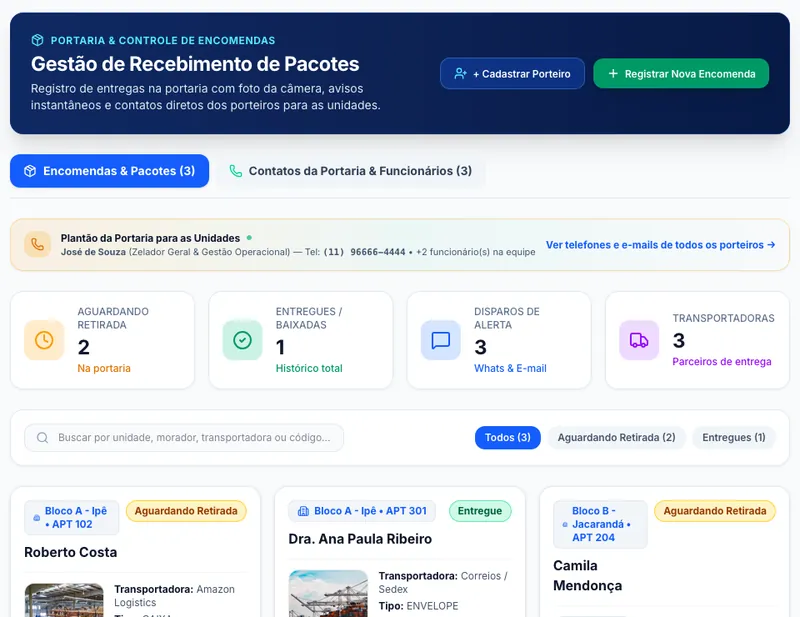Image resolution: width=800 pixels, height=617 pixels.
Task: Click 'Gestão de Recebimento de Pacotes' title
Action: (x=195, y=64)
